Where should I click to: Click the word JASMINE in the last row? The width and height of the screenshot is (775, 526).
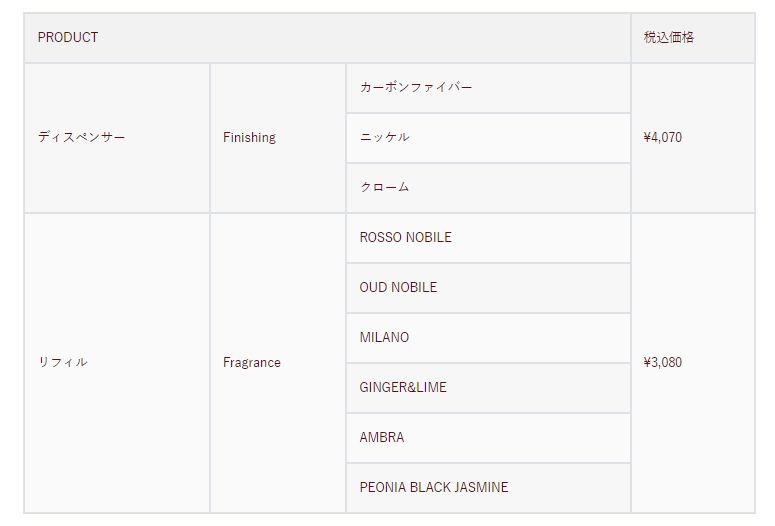tap(479, 488)
